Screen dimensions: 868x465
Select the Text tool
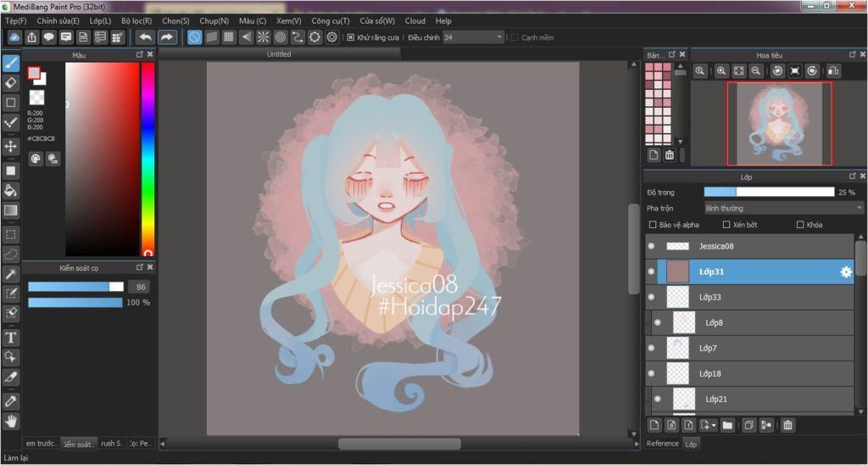10,338
